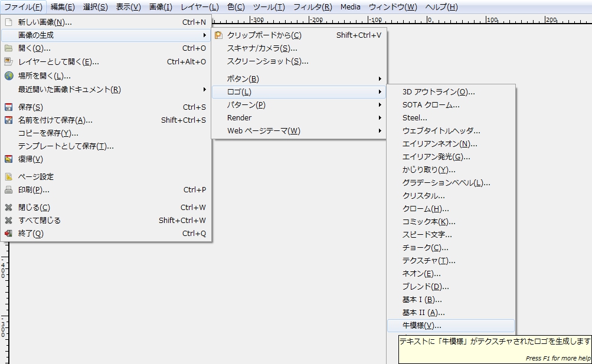
Task: Click the globe icon for 場所を開く
Action: [x=9, y=76]
